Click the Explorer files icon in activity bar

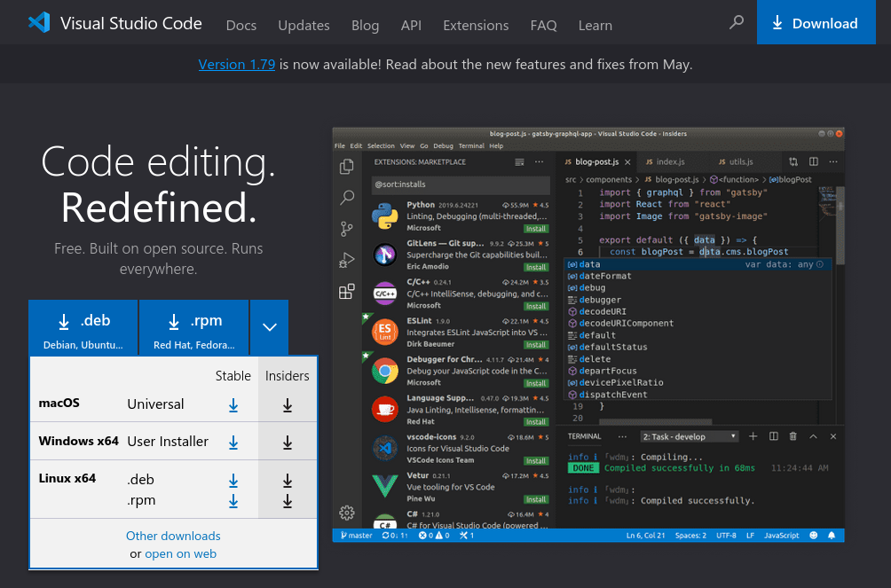click(347, 167)
